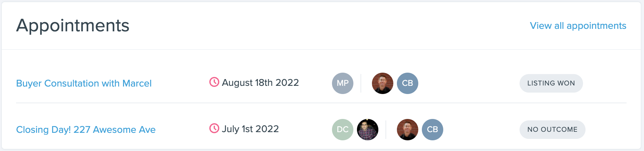Screen dimensions: 644x151
Task: Click the clock icon beside July 1st 2022
Action: (x=214, y=129)
